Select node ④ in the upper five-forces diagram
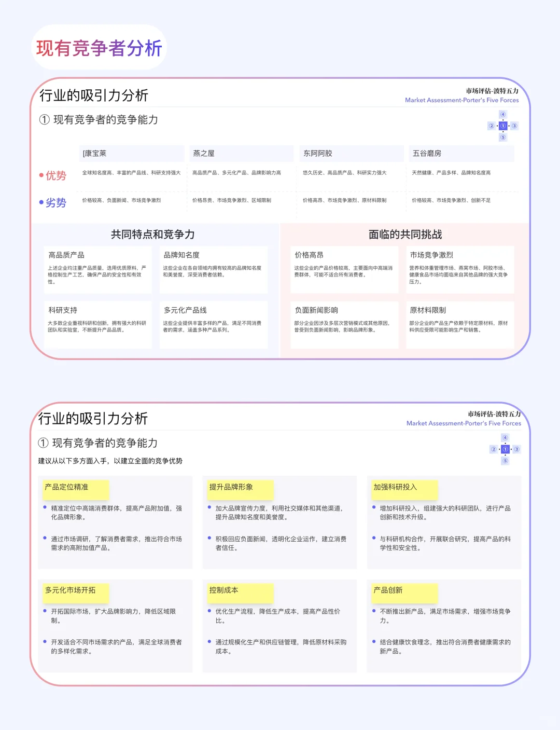Viewport: 560px width, 730px height. coord(502,115)
